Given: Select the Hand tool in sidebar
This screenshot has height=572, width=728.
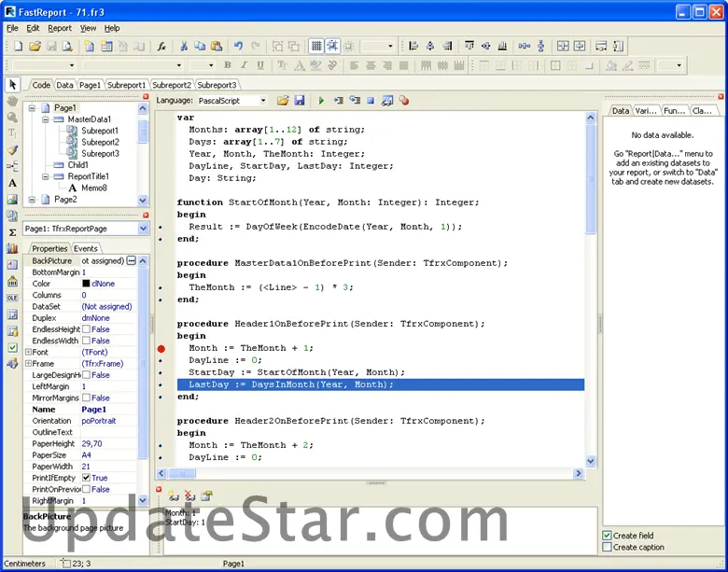Looking at the screenshot, I should [12, 101].
